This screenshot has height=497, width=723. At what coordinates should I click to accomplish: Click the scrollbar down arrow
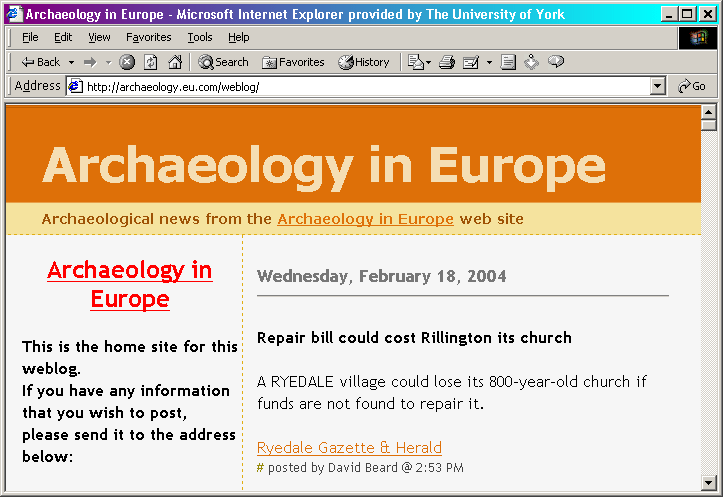(x=708, y=482)
